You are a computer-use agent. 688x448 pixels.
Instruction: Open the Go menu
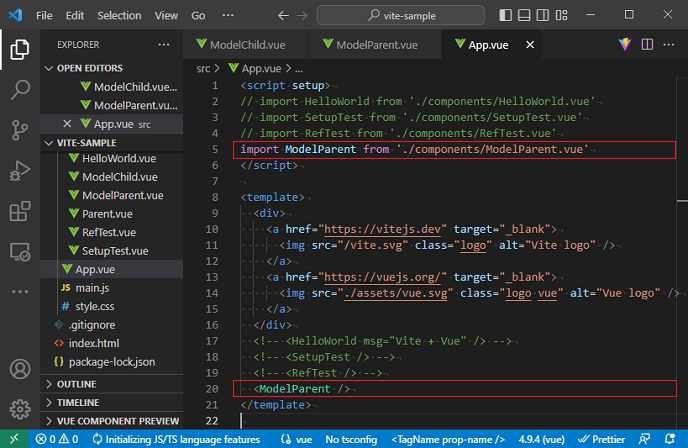click(x=198, y=16)
